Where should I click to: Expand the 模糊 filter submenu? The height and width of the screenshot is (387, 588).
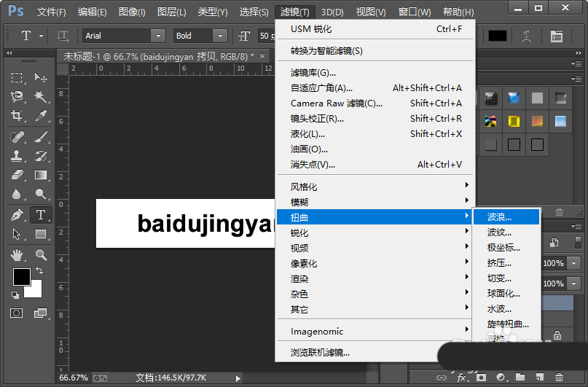tap(375, 202)
